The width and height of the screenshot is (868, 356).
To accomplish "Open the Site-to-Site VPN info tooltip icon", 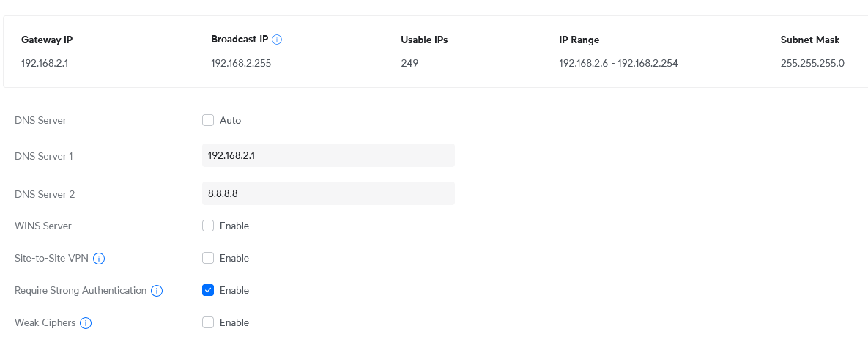I will 99,259.
